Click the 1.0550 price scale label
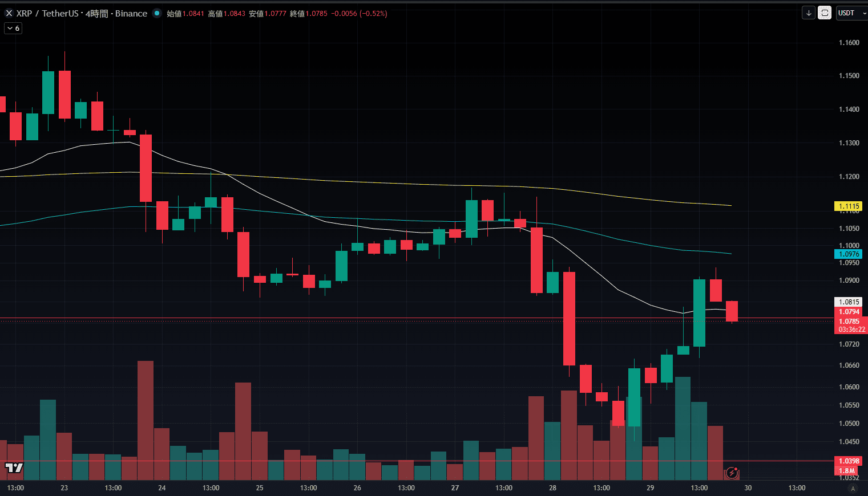 tap(849, 405)
